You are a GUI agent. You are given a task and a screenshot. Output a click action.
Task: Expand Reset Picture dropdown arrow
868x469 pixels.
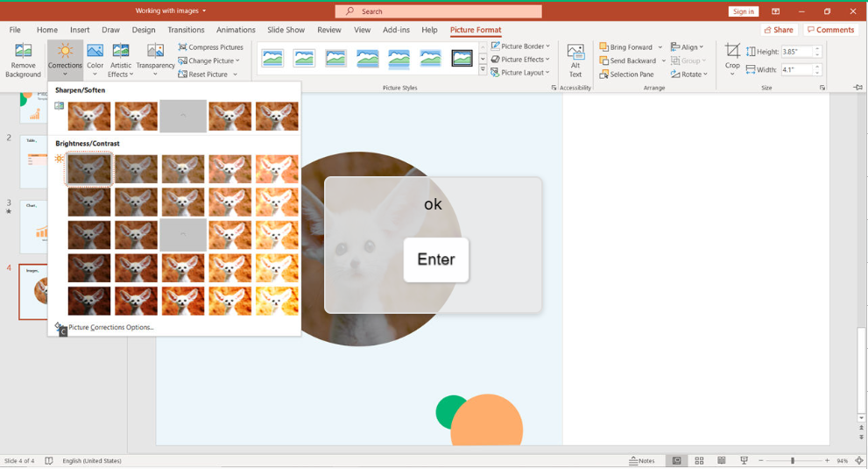[x=236, y=75]
